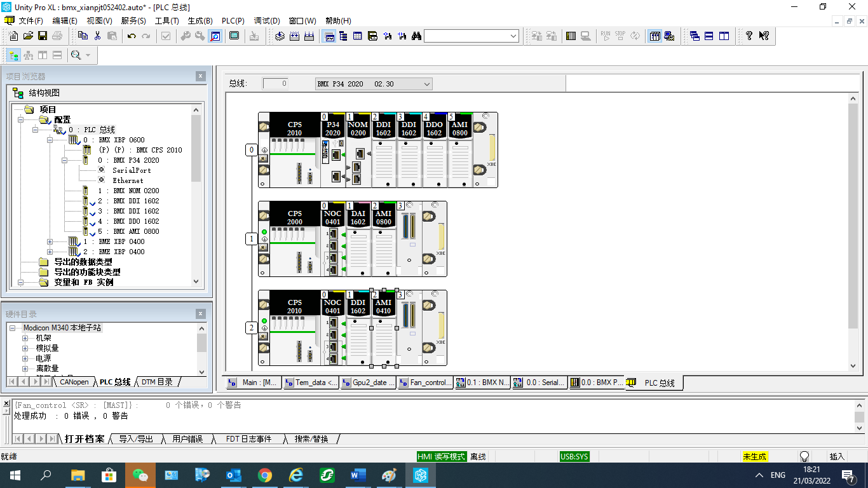Open the 生成(B) menu
This screenshot has width=868, height=488.
click(x=200, y=21)
